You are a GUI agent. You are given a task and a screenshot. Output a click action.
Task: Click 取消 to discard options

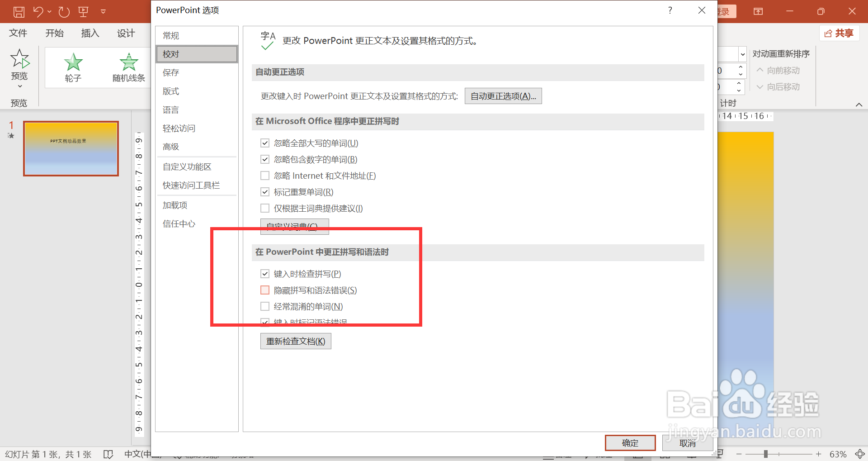tap(688, 443)
